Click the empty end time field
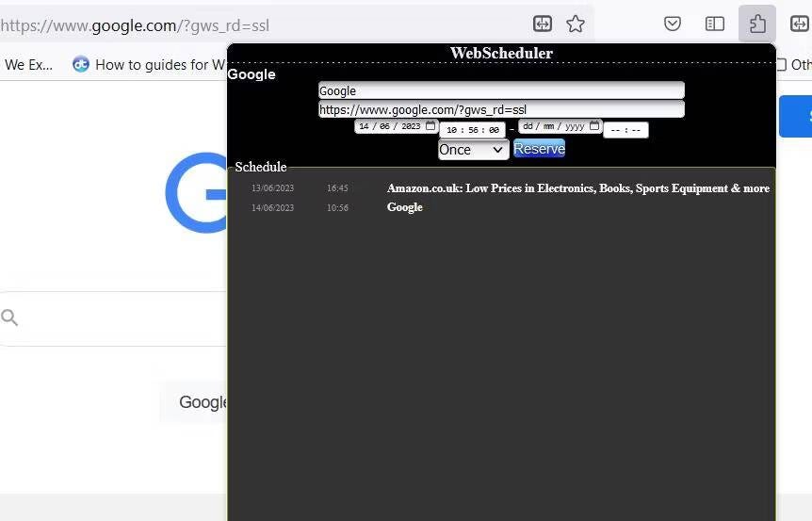 click(x=625, y=130)
